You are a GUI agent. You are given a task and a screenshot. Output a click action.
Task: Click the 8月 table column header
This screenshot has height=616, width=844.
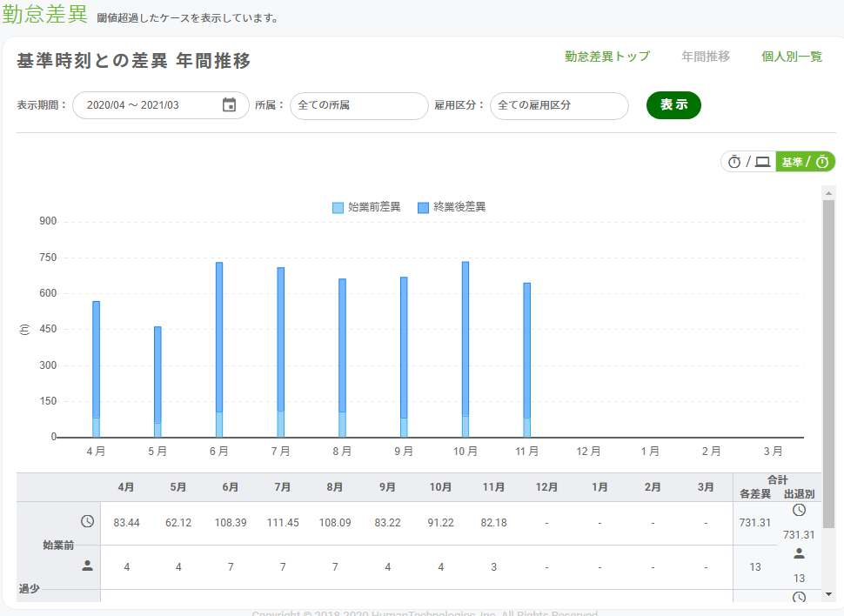click(335, 487)
